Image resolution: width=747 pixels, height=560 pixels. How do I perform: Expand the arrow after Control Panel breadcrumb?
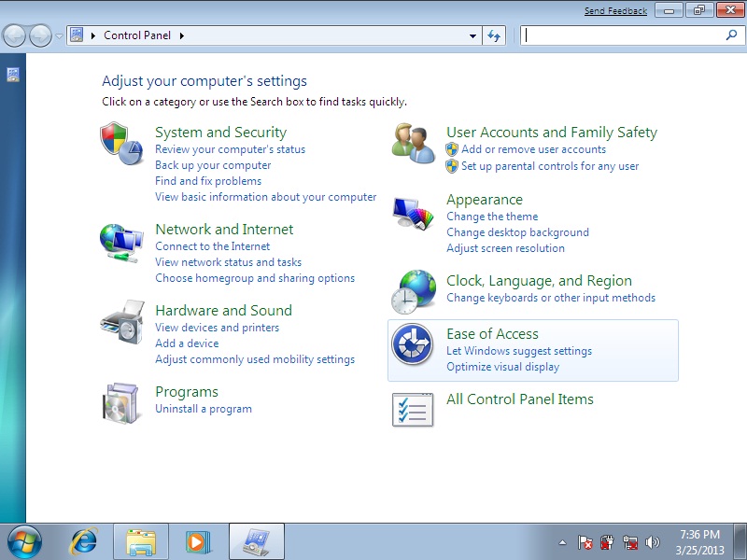point(181,35)
